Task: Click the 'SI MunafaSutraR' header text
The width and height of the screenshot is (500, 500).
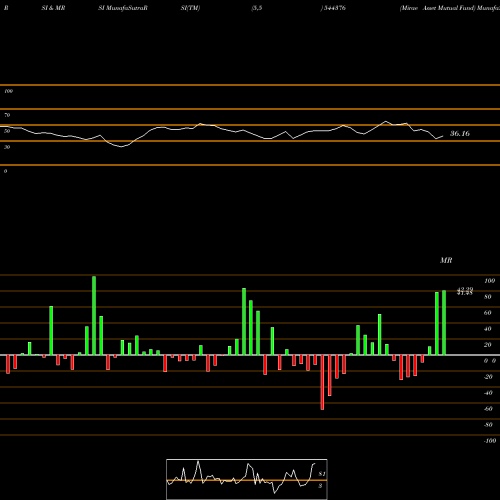Action: pos(123,8)
